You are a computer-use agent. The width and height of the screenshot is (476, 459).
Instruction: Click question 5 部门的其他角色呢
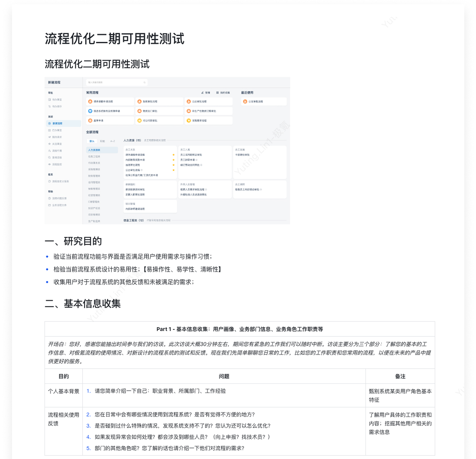[x=169, y=448]
